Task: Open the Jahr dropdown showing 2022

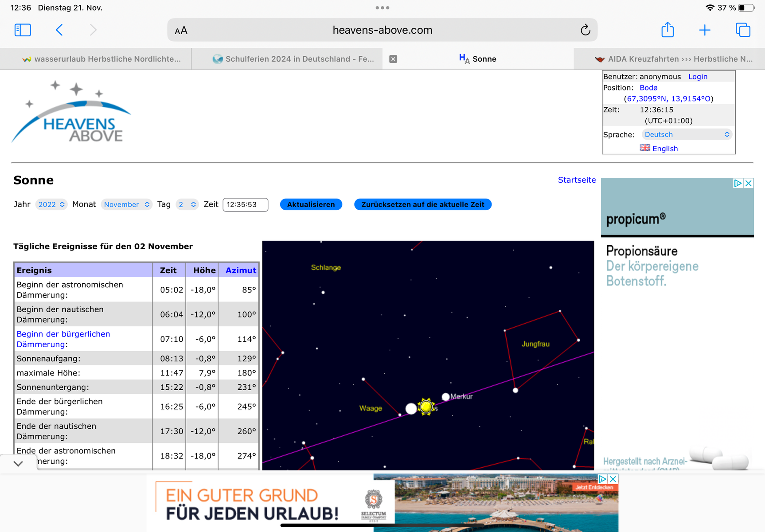Action: pyautogui.click(x=51, y=204)
